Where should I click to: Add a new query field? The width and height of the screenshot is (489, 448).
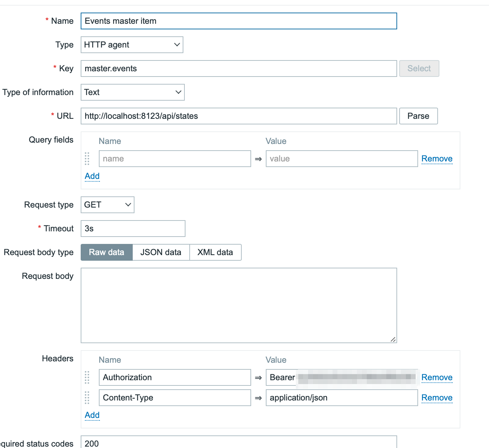point(92,176)
